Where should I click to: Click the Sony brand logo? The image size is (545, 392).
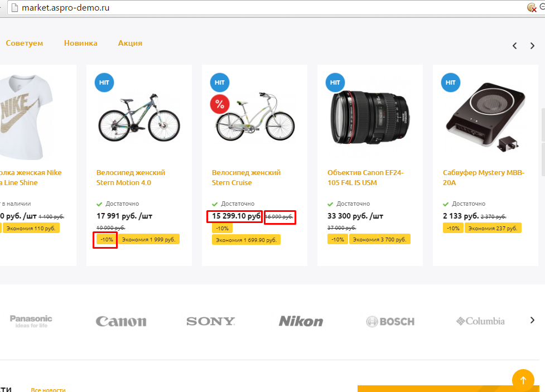coord(211,321)
